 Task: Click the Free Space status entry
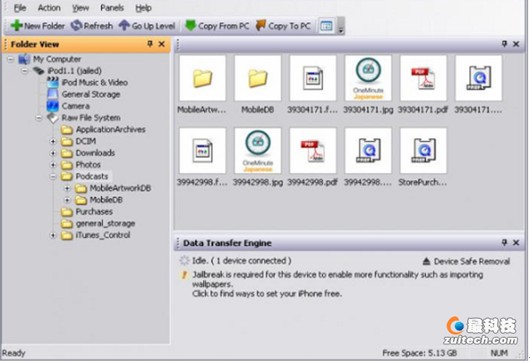click(x=419, y=353)
